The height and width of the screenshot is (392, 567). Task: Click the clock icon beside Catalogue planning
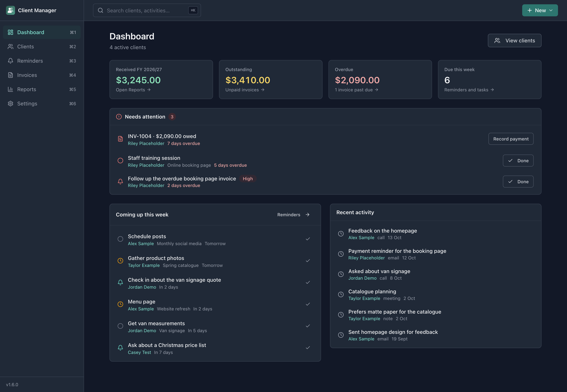click(x=341, y=294)
